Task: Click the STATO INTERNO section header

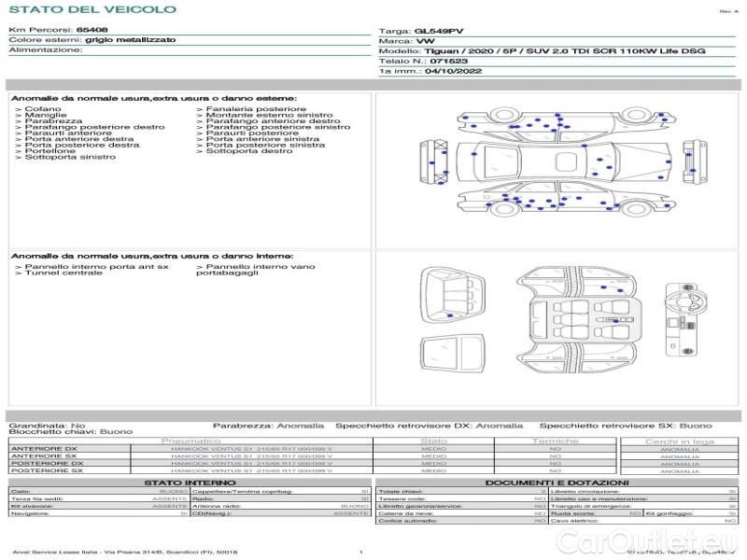Action: (x=190, y=483)
